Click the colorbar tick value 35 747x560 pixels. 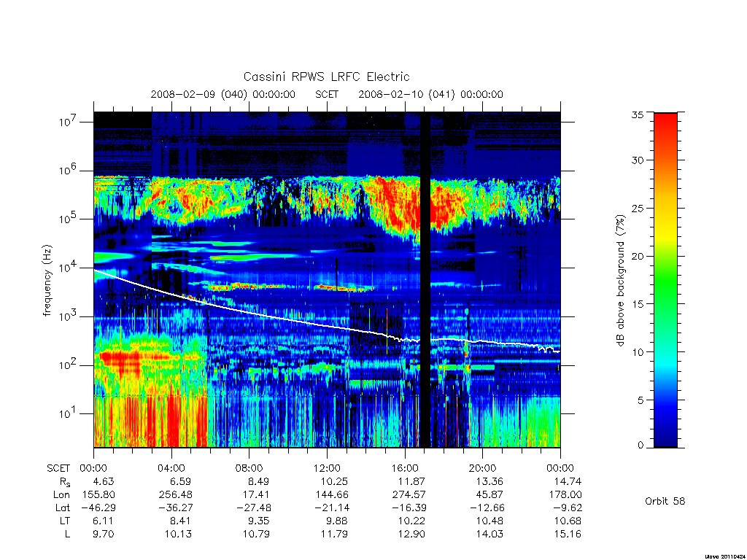click(637, 114)
